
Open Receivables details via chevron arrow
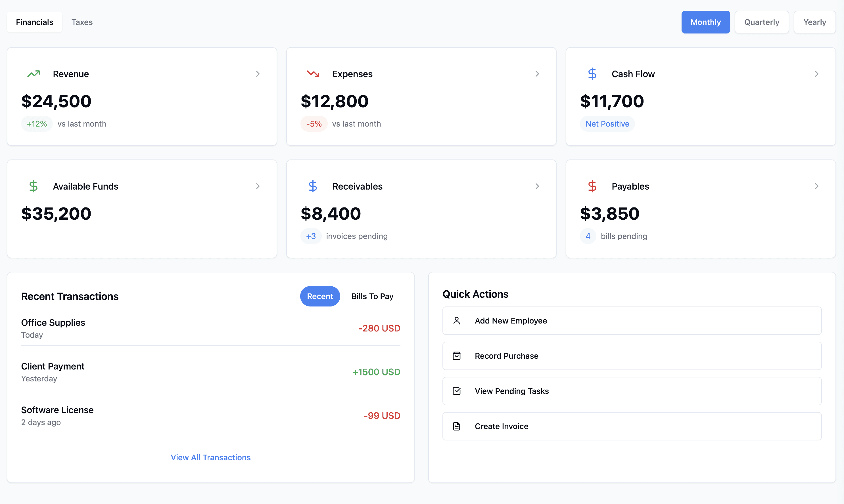point(537,186)
